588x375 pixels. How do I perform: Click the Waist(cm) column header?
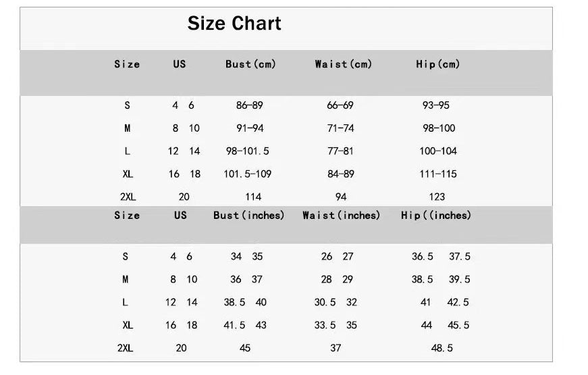343,64
